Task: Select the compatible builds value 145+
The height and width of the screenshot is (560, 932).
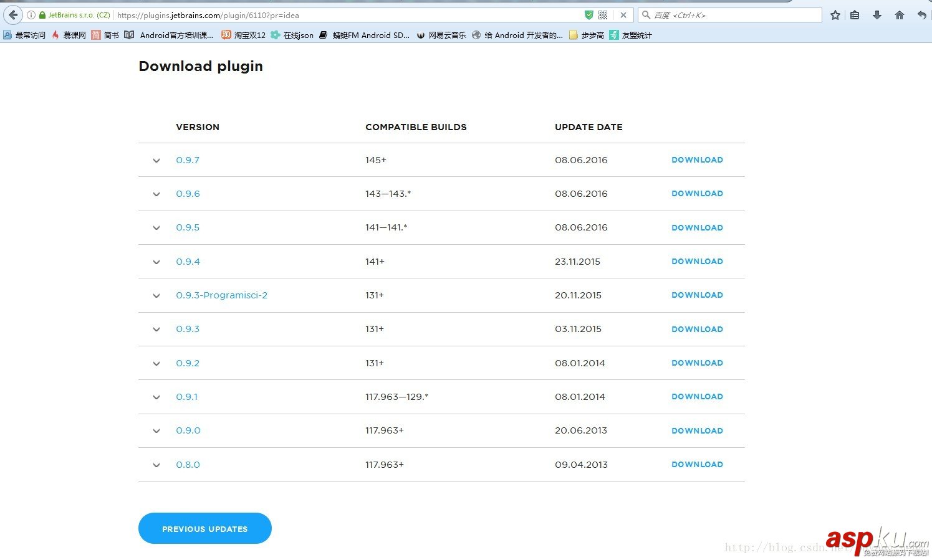Action: click(376, 160)
